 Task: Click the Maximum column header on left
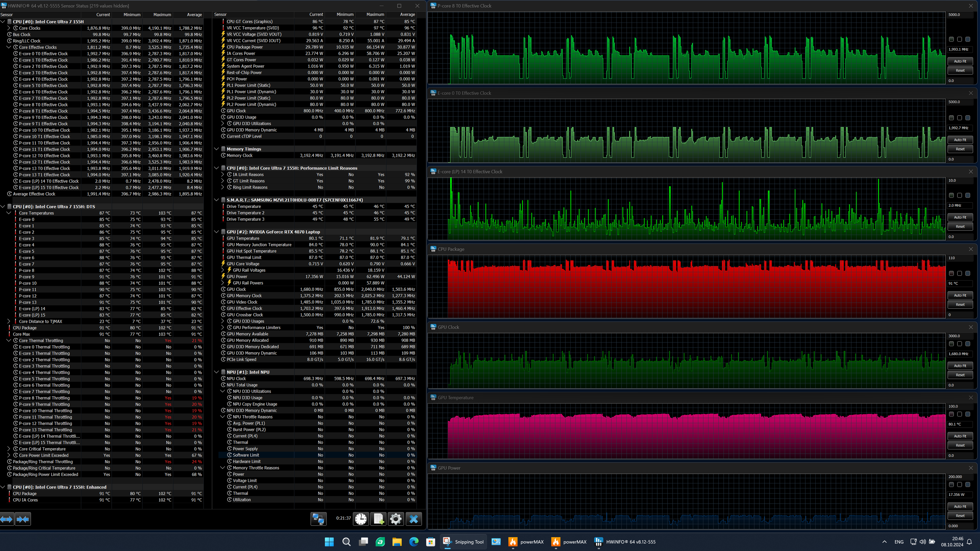(162, 14)
